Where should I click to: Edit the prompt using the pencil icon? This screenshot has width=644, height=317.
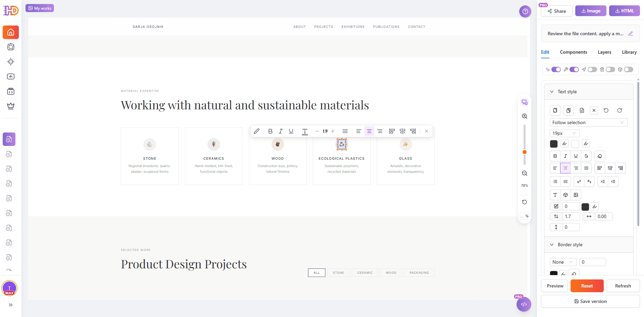pos(631,34)
